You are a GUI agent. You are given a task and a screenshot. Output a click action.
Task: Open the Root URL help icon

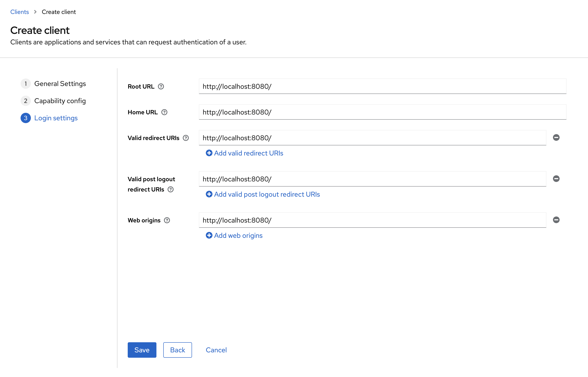pyautogui.click(x=161, y=86)
